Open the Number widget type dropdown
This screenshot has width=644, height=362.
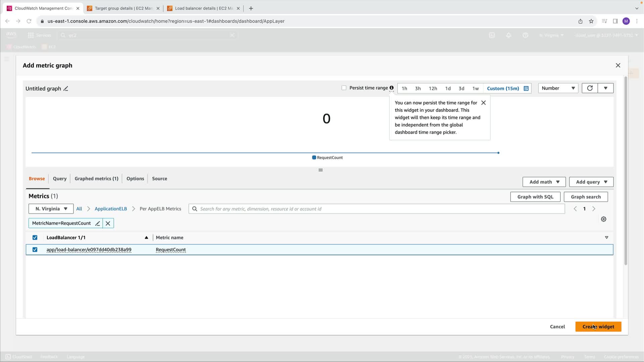(x=558, y=88)
